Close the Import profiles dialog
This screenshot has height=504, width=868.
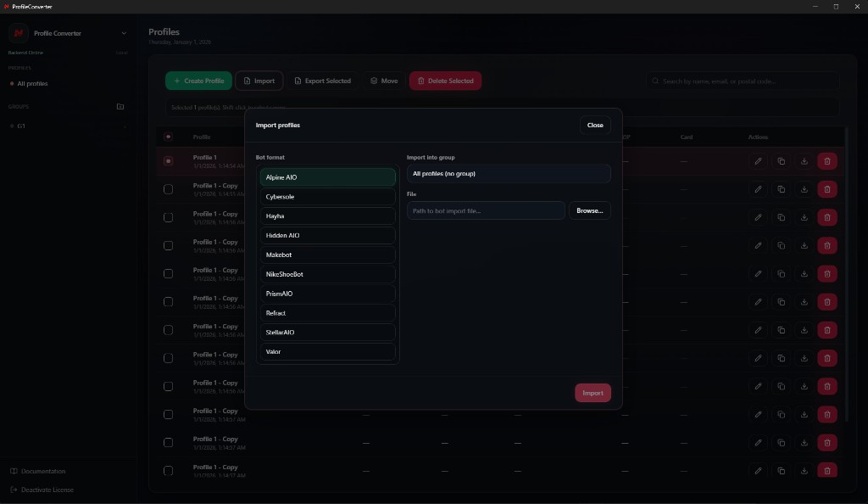tap(595, 126)
